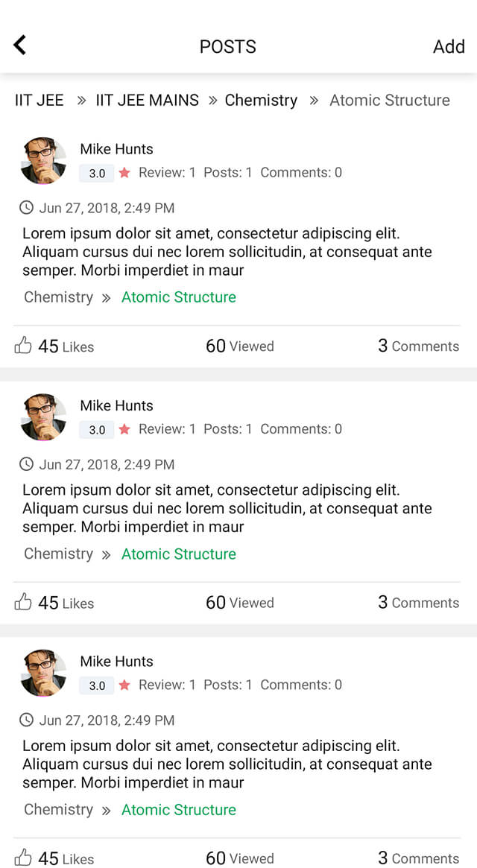The width and height of the screenshot is (477, 868).
Task: Open the first post's Lorem ipsum text
Action: (x=227, y=252)
